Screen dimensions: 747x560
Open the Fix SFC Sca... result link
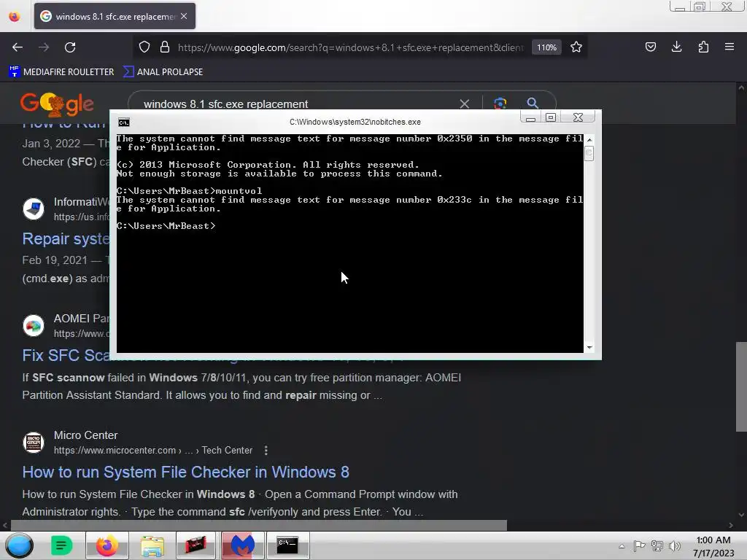coord(66,355)
